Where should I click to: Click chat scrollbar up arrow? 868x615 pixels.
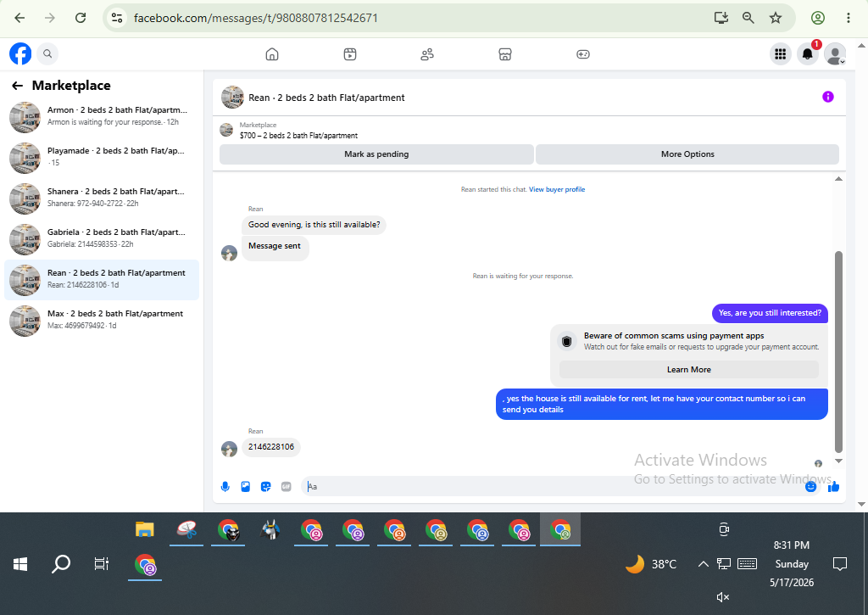click(838, 179)
